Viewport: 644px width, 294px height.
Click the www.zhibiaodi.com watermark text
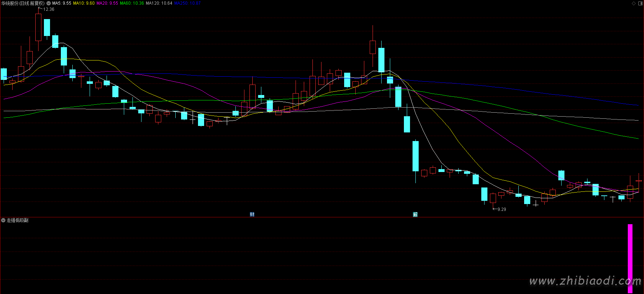[585, 281]
